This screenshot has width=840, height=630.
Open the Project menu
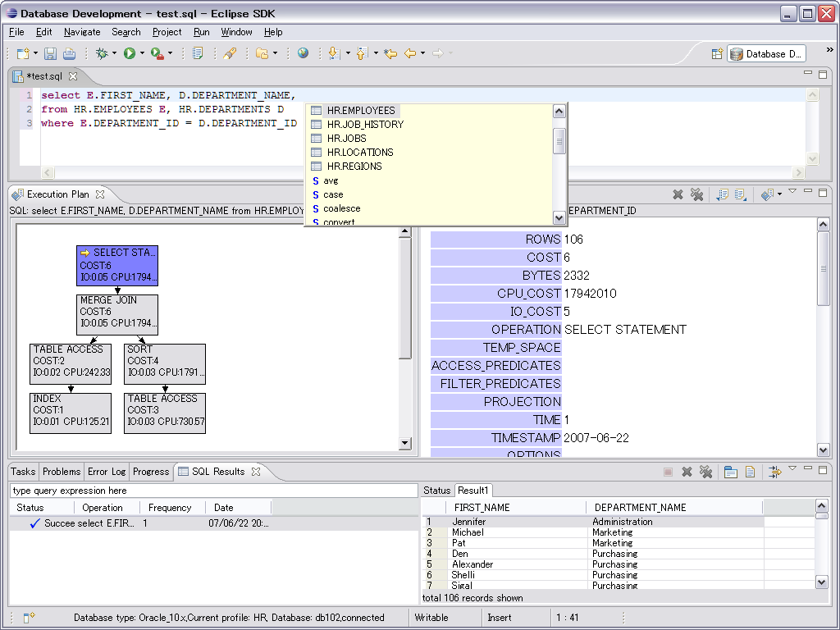point(167,32)
